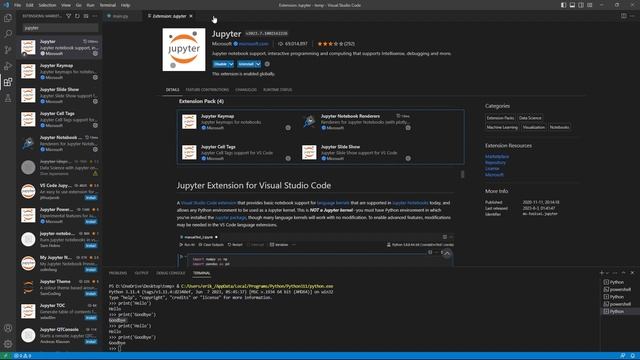The image size is (640, 360).
Task: Split the editor to the right
Action: (624, 16)
